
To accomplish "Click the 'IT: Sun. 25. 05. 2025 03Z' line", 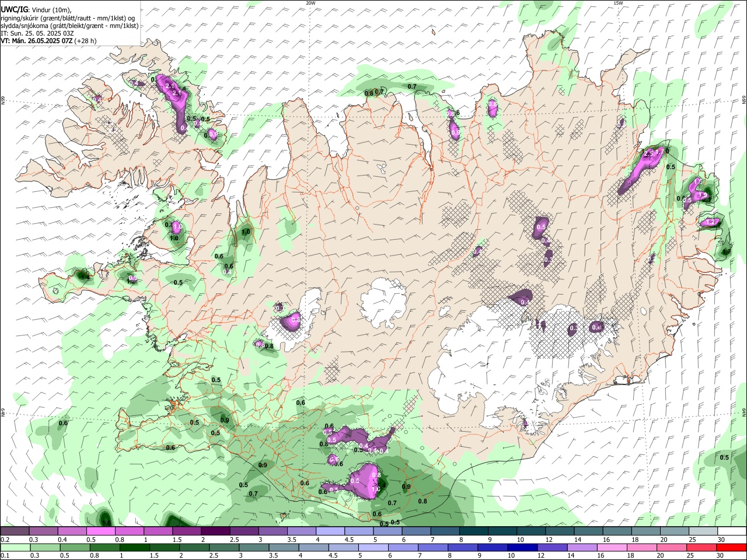I will (37, 33).
